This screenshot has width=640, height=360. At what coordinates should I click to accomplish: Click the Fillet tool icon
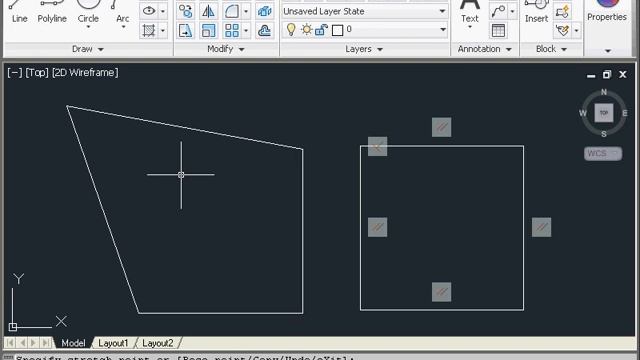[231, 11]
